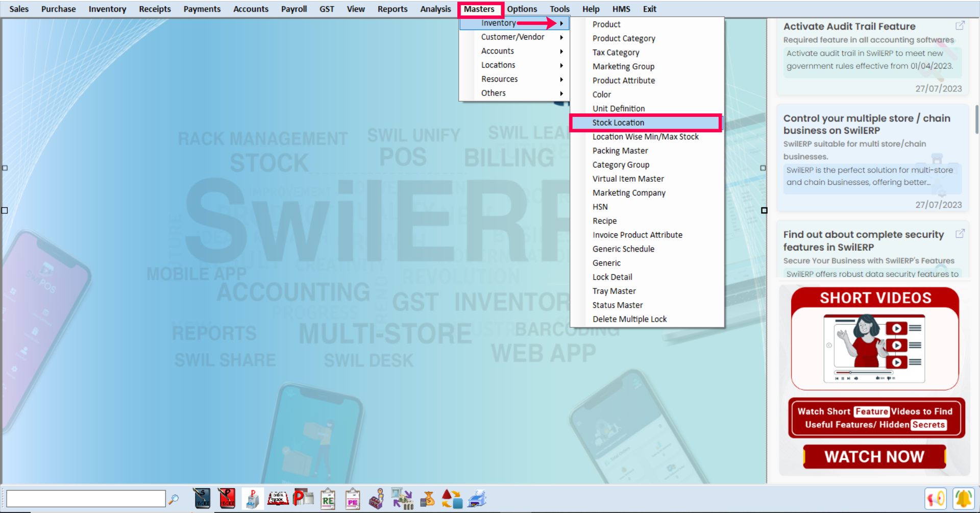Viewport: 980px width, 513px height.
Task: Expand the Locations submenu arrow
Action: (x=561, y=65)
